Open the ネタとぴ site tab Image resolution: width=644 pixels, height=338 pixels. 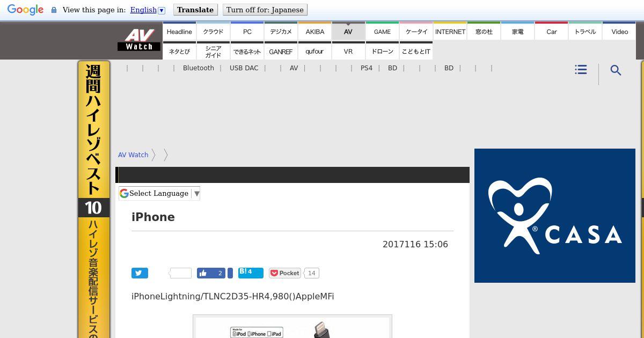[x=179, y=52]
